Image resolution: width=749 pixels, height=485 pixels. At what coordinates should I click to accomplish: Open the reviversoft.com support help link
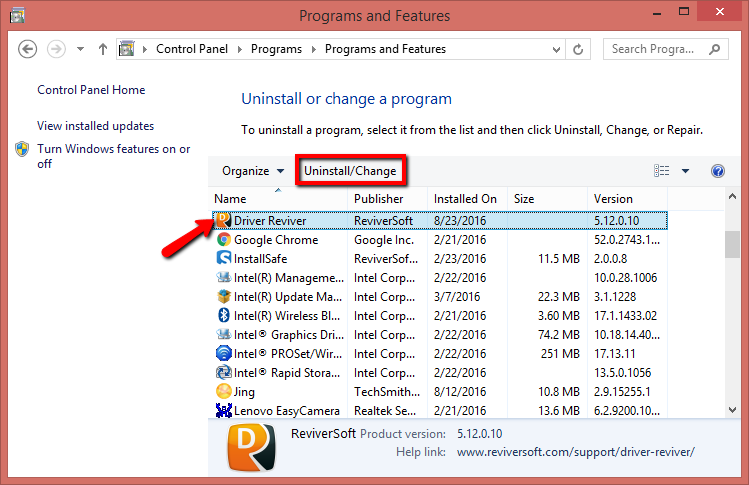(576, 452)
